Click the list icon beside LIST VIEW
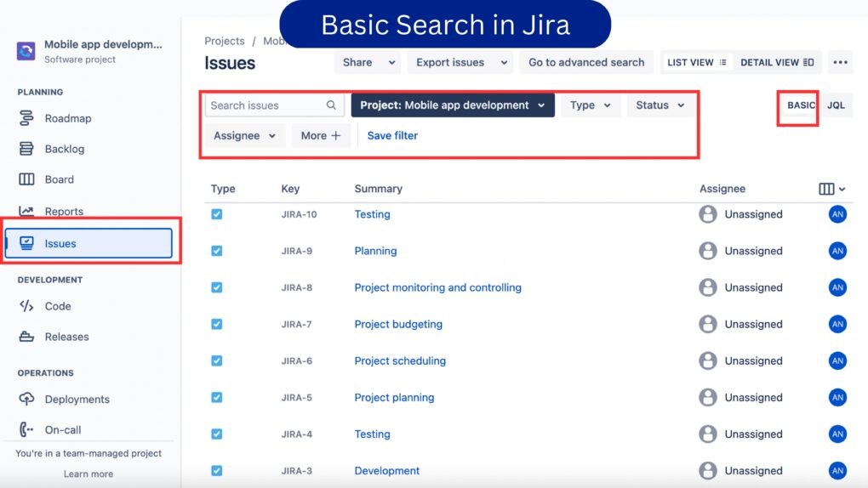 [722, 63]
